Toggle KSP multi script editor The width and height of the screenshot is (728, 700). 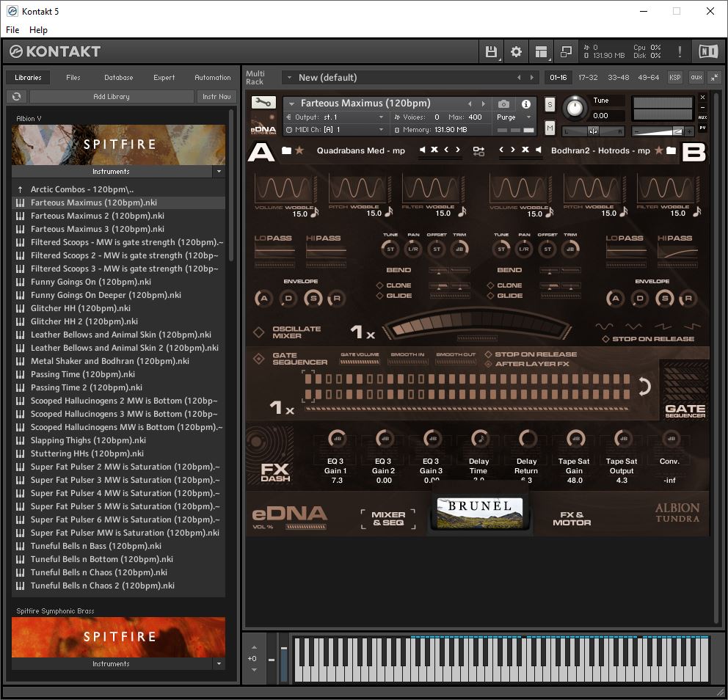pyautogui.click(x=674, y=78)
